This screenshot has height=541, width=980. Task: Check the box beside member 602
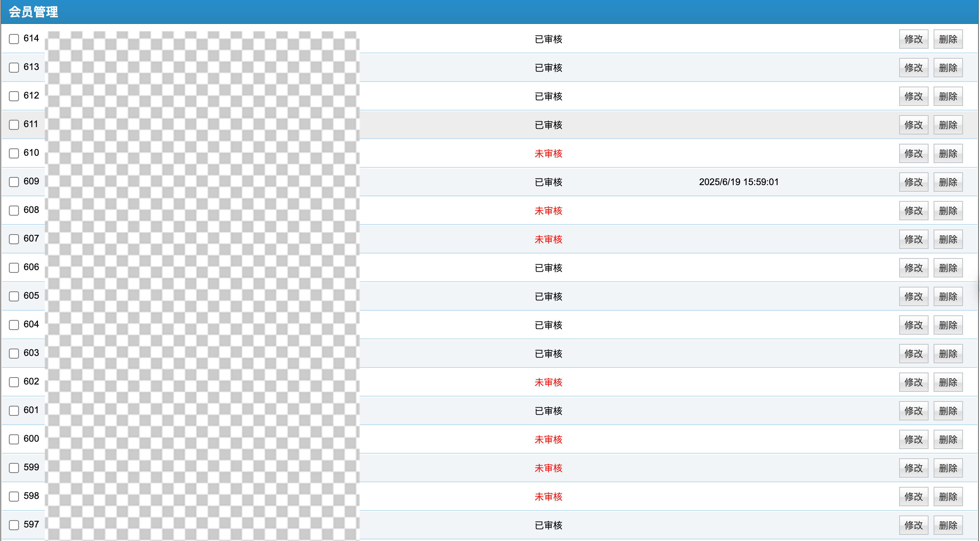click(14, 382)
